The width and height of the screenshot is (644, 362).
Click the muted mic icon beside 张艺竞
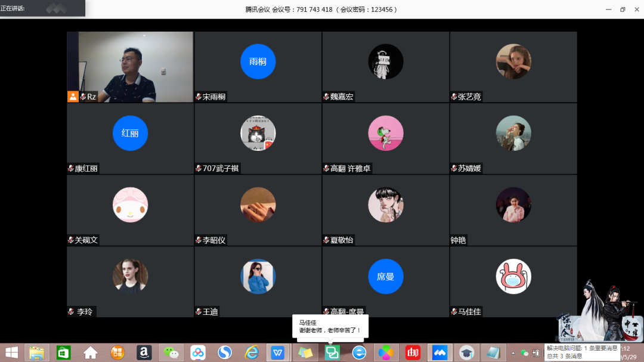(454, 97)
